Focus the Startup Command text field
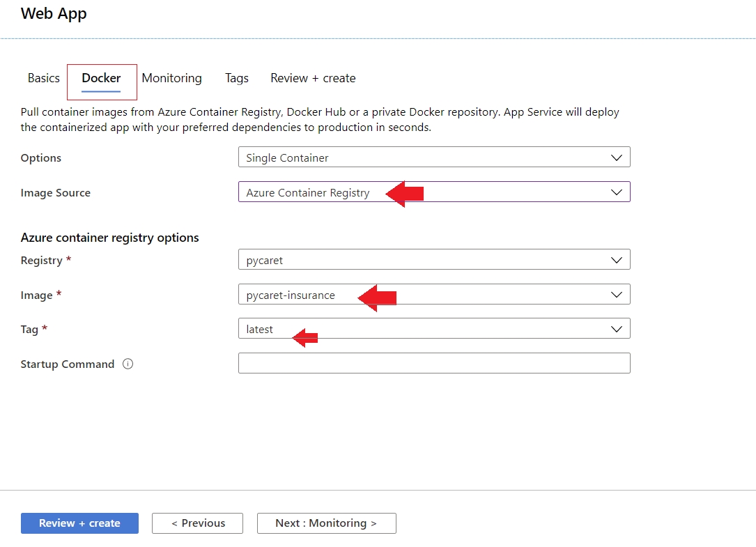Screen dimensions: 756x547 [x=433, y=363]
